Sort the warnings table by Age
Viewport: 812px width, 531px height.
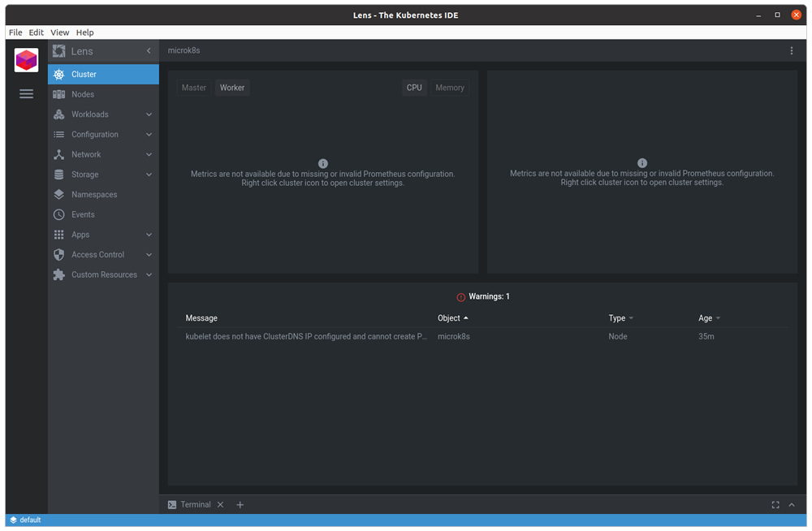pos(709,318)
